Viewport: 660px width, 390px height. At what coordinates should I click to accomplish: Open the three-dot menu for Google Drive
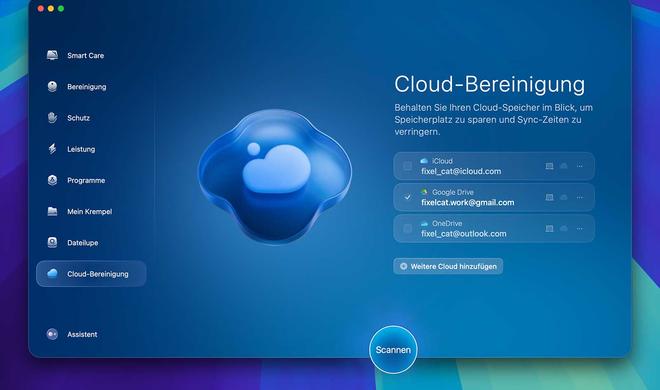[580, 197]
